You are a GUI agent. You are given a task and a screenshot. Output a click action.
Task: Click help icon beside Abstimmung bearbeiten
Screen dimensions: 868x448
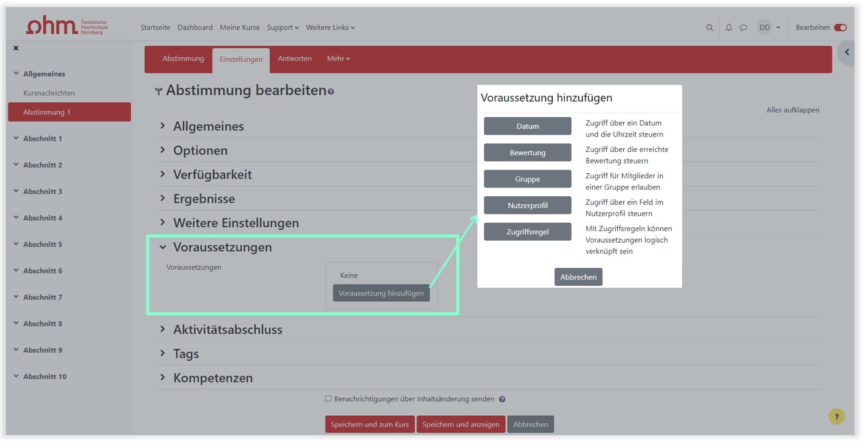click(x=331, y=92)
